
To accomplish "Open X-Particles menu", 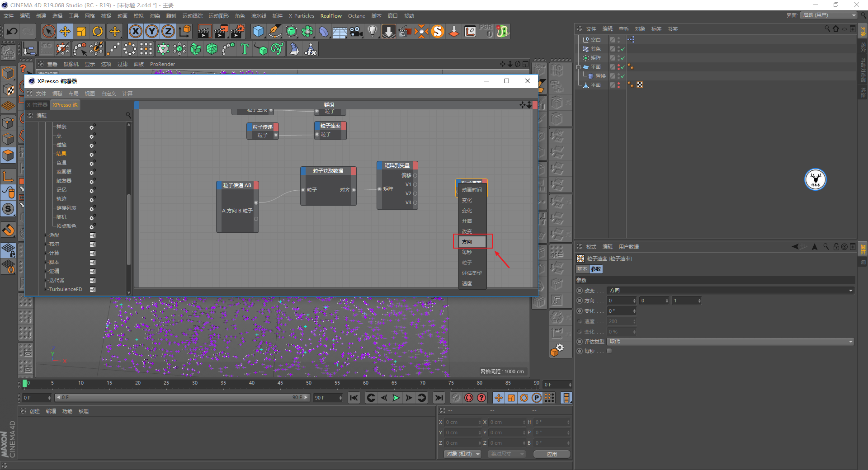I will tap(301, 16).
